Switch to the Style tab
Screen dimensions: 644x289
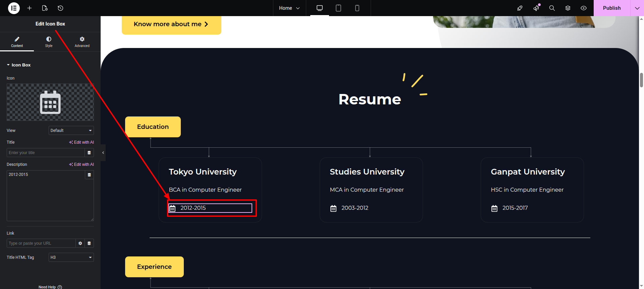(x=49, y=42)
